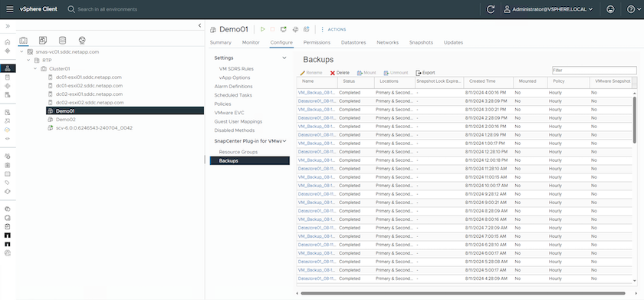
Task: Go to Home in the sidebar
Action: (8, 42)
